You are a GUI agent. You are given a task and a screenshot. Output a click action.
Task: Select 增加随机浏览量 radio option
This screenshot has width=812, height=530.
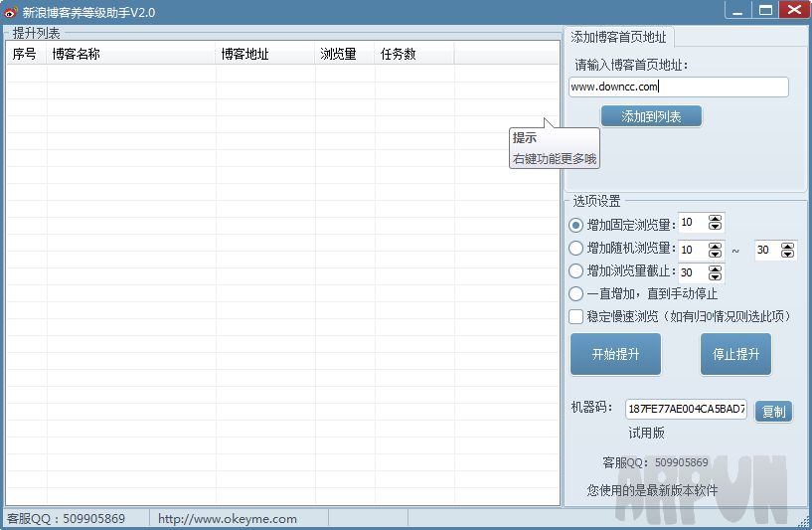coord(576,248)
